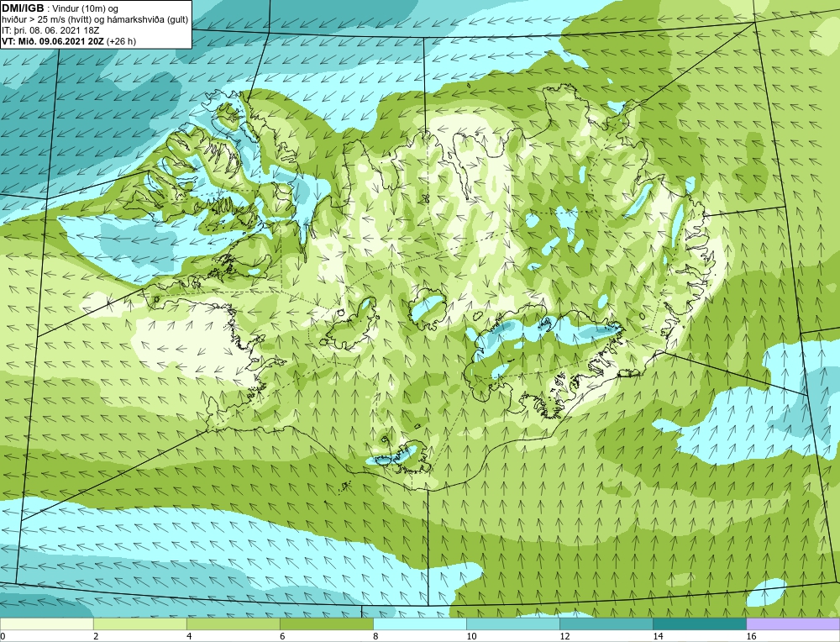The height and width of the screenshot is (642, 840).
Task: Click the 8–10 m/s light cyan legend swatch
Action: 419,624
